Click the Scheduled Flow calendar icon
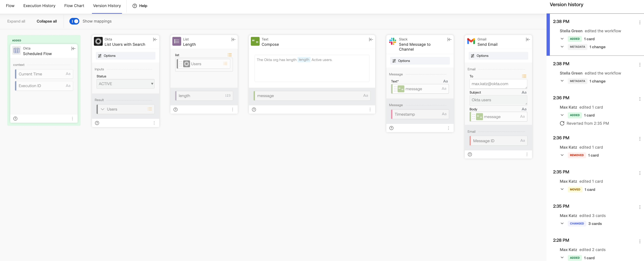The width and height of the screenshot is (644, 261). click(x=17, y=51)
